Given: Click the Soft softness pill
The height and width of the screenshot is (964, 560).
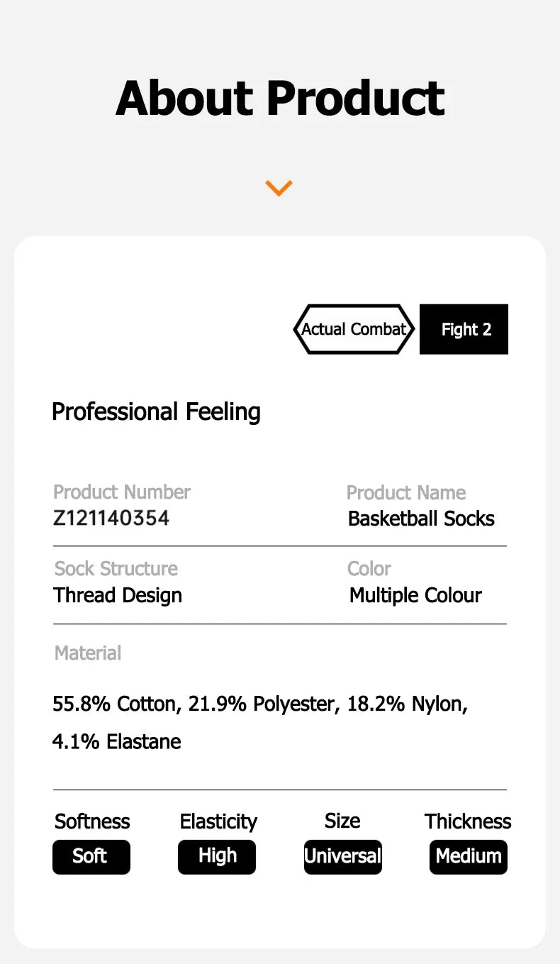Looking at the screenshot, I should tap(91, 856).
